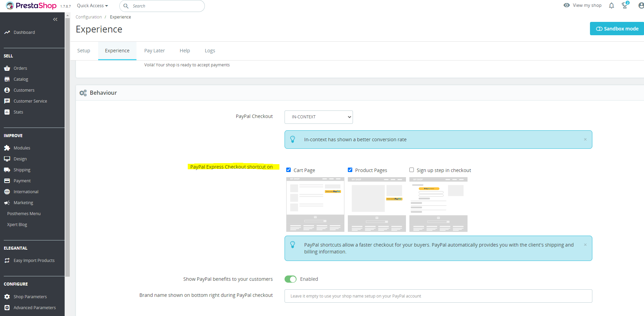Click the Orders basket icon
The height and width of the screenshot is (316, 644).
click(7, 68)
